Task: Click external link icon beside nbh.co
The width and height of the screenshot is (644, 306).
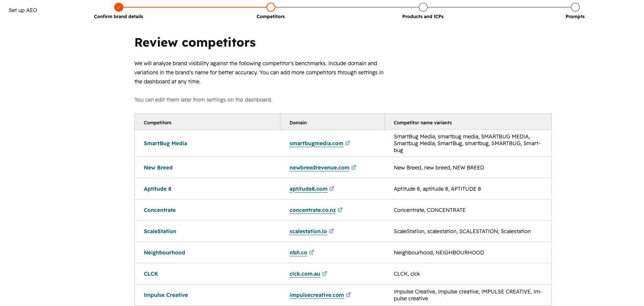Action: point(312,252)
